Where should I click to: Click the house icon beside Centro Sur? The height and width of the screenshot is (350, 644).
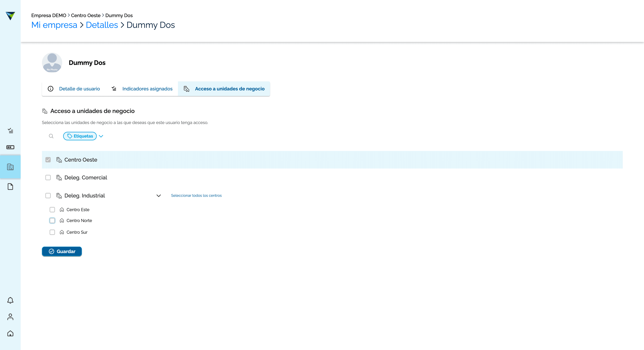62,232
